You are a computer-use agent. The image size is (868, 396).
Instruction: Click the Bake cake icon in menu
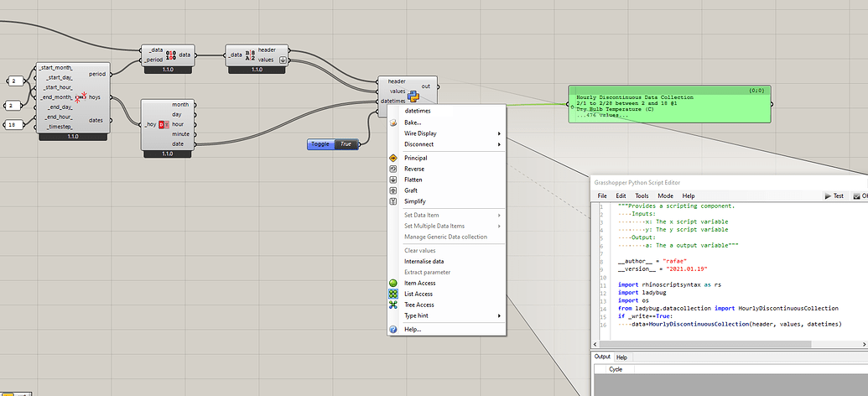coord(393,122)
